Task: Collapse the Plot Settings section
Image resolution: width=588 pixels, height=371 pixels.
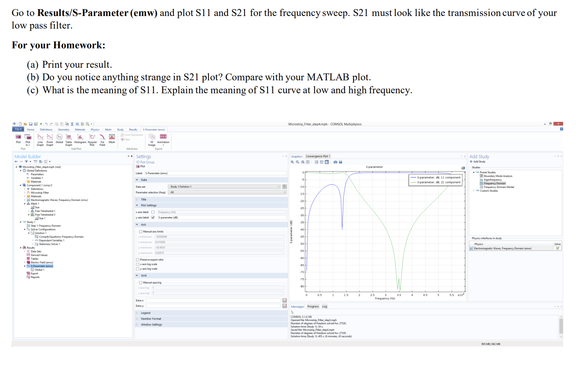Action: (137, 205)
